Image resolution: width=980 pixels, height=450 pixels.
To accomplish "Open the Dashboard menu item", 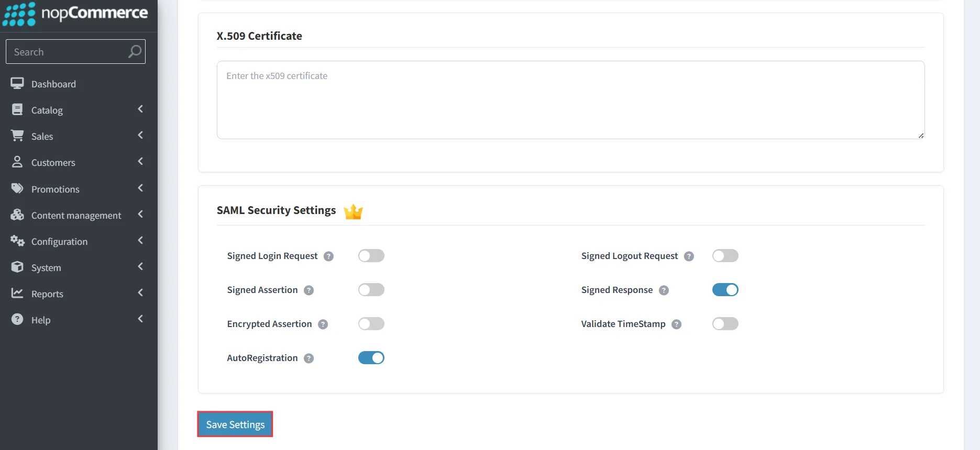I will 53,83.
